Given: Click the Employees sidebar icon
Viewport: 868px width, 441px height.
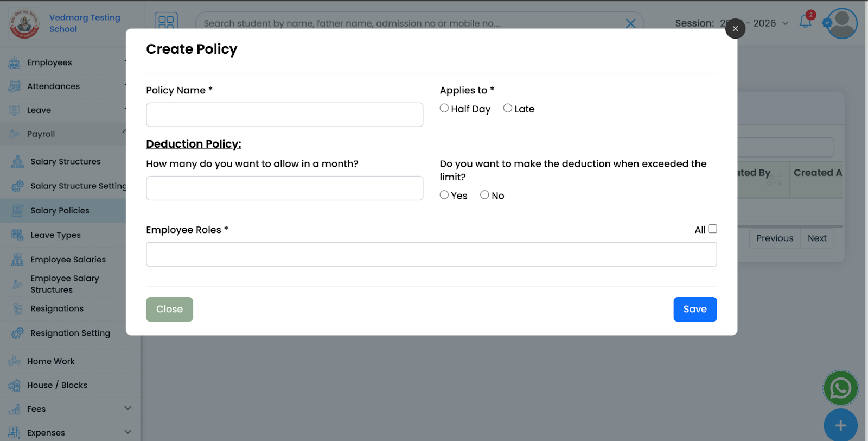Looking at the screenshot, I should 14,63.
